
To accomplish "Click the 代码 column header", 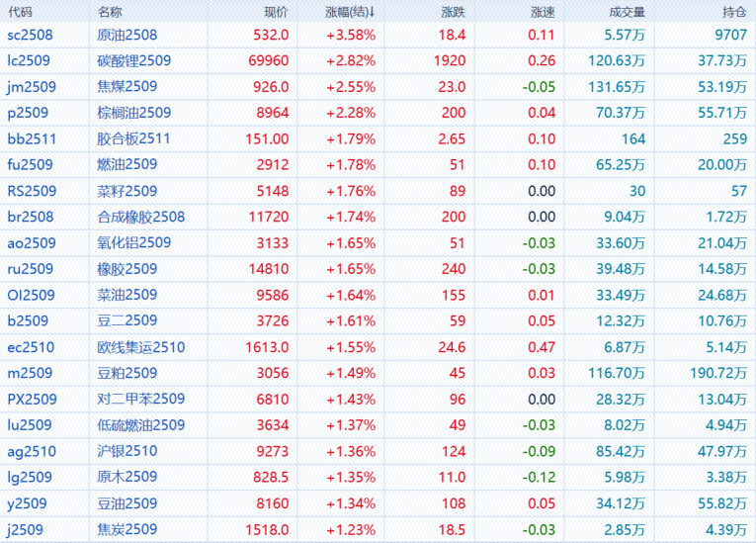I will [x=20, y=12].
